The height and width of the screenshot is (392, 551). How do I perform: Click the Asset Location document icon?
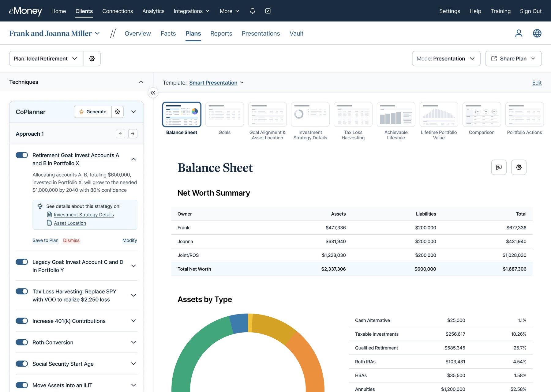click(x=49, y=223)
